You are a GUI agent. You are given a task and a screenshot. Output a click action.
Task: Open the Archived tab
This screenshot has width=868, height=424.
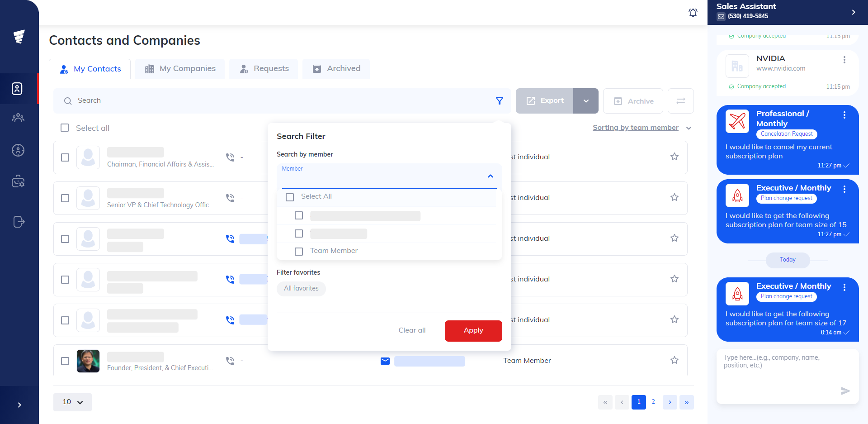pyautogui.click(x=336, y=68)
